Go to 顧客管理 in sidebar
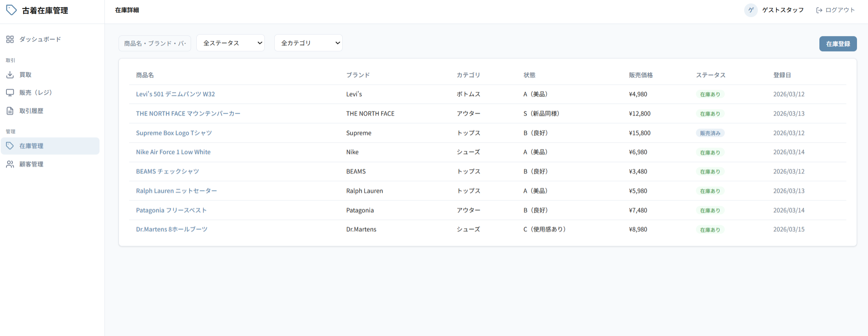Image resolution: width=868 pixels, height=336 pixels. pyautogui.click(x=31, y=164)
